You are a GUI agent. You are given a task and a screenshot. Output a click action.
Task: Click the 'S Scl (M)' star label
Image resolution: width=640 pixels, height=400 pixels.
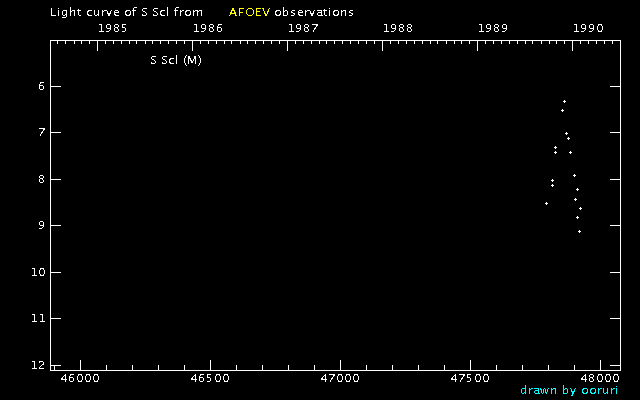click(x=176, y=61)
